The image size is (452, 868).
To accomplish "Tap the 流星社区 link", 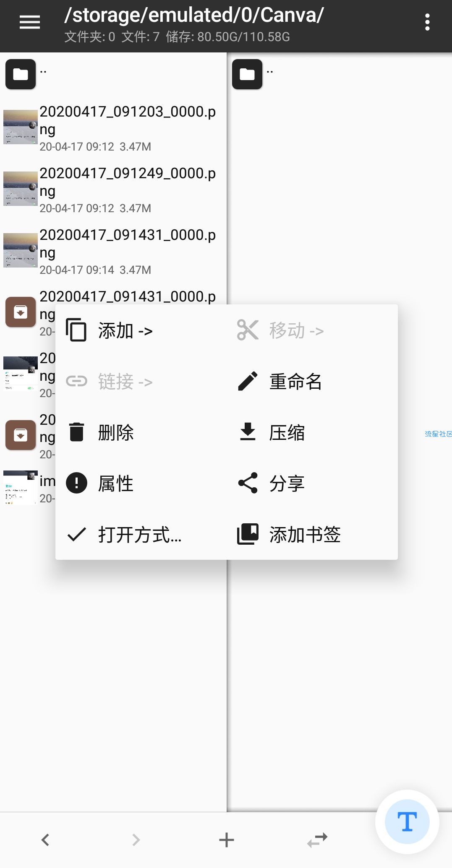I will pos(438,434).
